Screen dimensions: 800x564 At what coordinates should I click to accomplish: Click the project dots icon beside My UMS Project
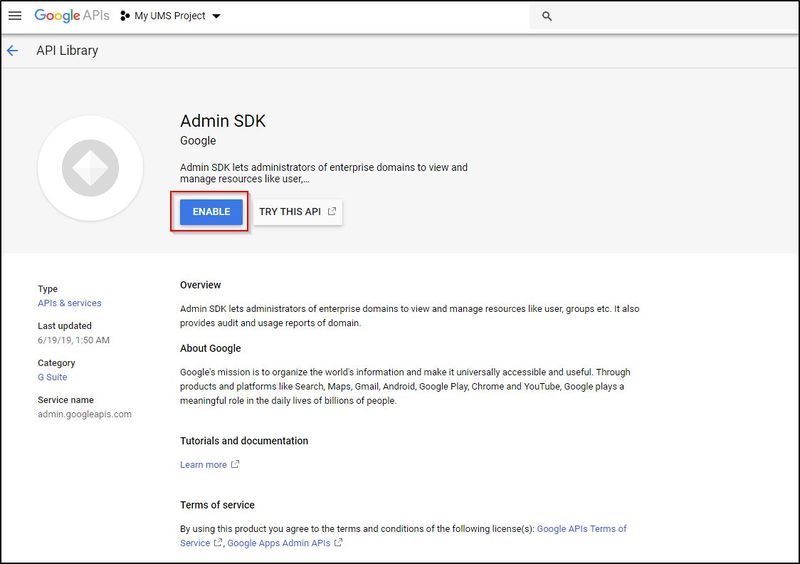pos(125,16)
